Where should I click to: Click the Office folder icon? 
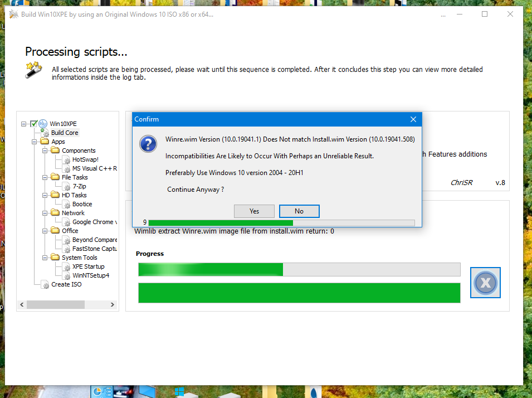55,230
